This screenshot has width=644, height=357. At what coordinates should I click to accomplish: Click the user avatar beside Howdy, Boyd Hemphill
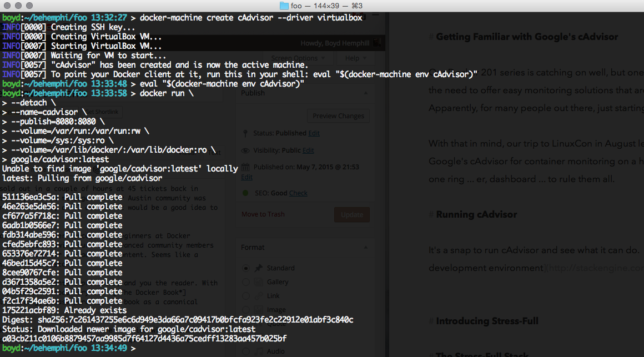[x=378, y=43]
